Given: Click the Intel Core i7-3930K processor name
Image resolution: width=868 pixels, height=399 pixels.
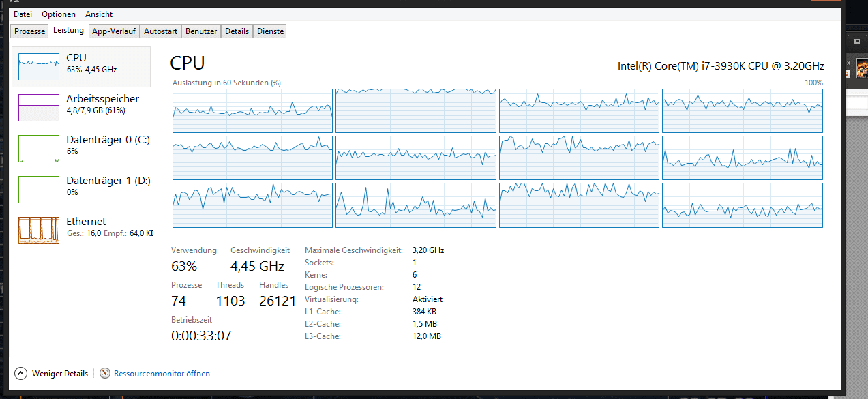Looking at the screenshot, I should [x=721, y=66].
